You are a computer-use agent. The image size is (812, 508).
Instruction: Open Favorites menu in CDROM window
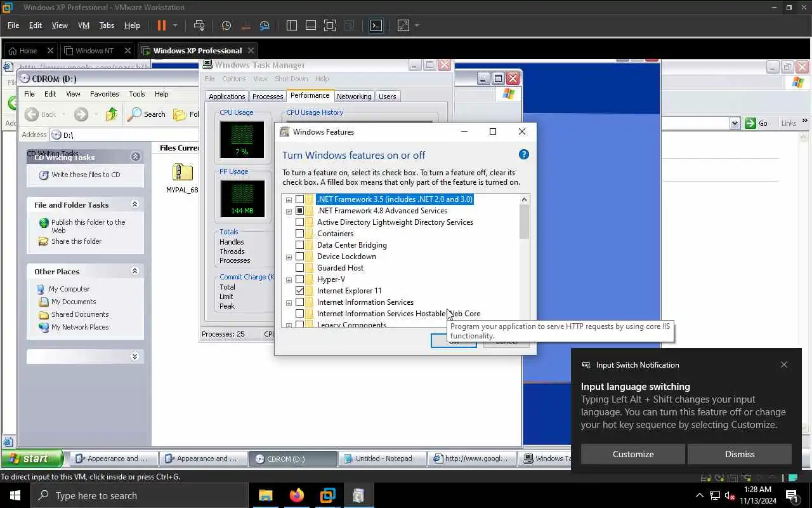104,94
